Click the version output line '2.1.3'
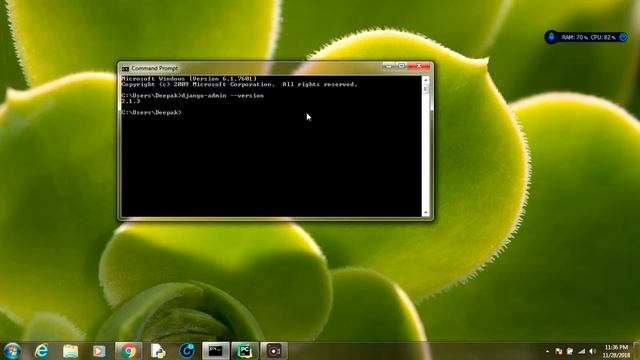This screenshot has height=360, width=640. [x=131, y=101]
